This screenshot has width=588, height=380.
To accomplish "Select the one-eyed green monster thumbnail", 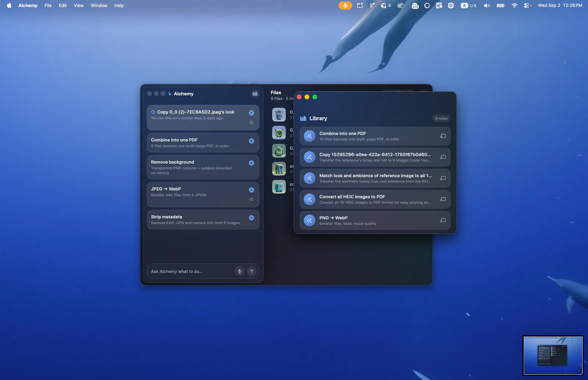I will click(x=279, y=133).
